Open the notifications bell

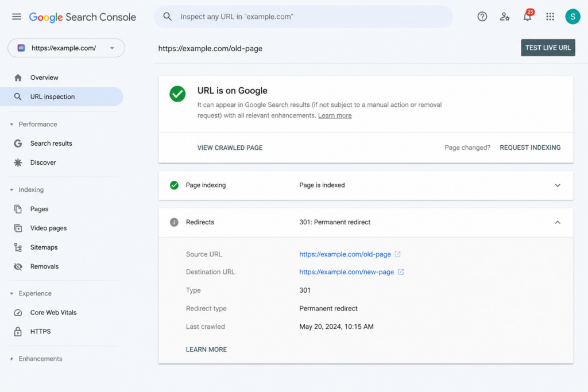tap(528, 17)
